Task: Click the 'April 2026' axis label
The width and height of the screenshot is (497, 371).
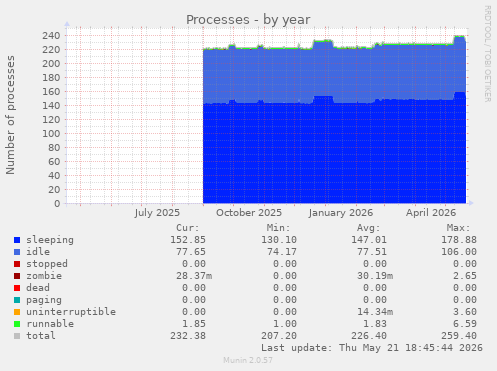Action: tap(431, 213)
